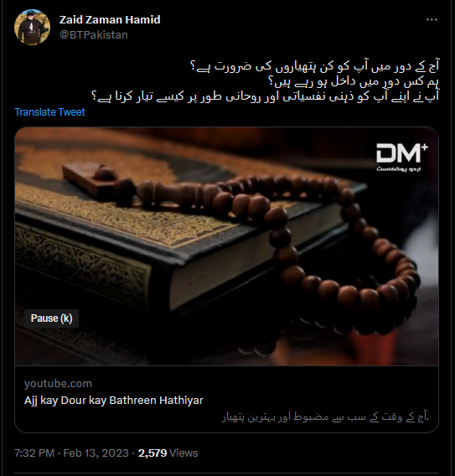
Task: Open the 2,579 Views count
Action: 168,453
